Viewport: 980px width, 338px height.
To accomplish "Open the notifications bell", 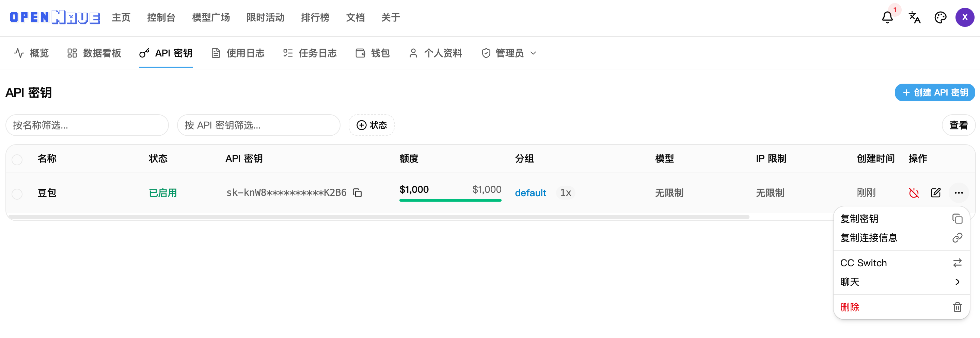I will (x=887, y=17).
